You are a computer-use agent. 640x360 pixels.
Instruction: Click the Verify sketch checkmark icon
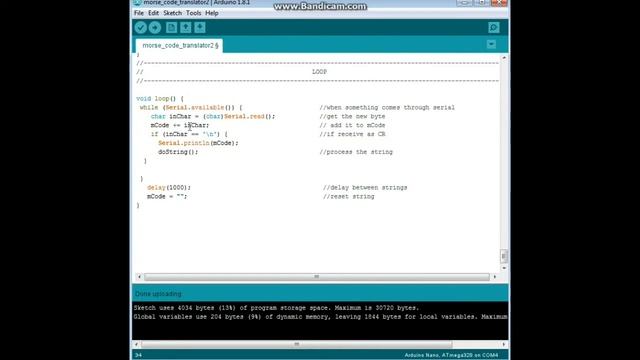pos(141,27)
